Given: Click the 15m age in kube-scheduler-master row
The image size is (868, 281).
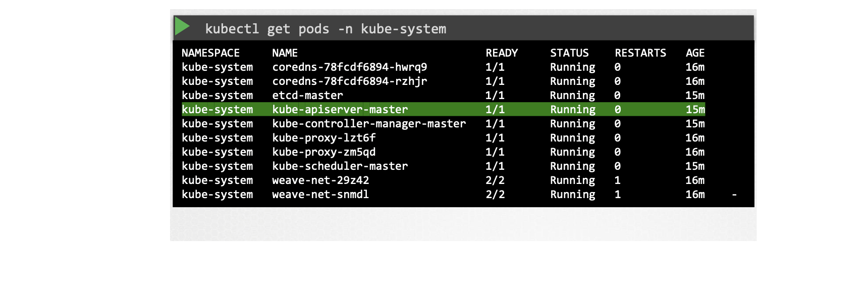Looking at the screenshot, I should pos(695,166).
